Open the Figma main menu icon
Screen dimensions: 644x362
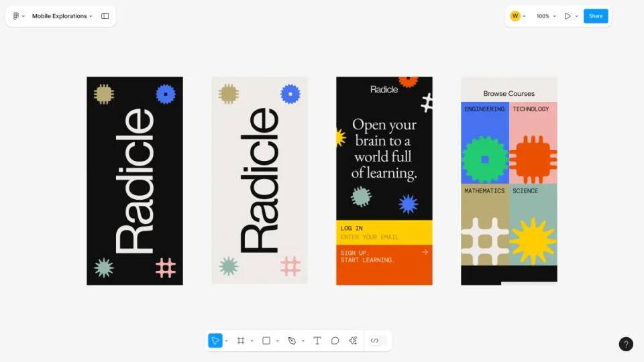click(x=16, y=16)
